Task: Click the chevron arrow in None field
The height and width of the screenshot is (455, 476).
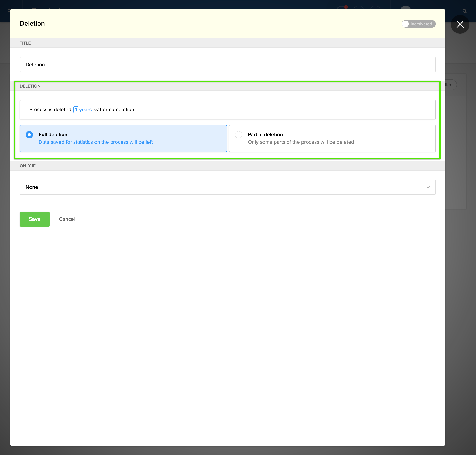Action: [428, 187]
